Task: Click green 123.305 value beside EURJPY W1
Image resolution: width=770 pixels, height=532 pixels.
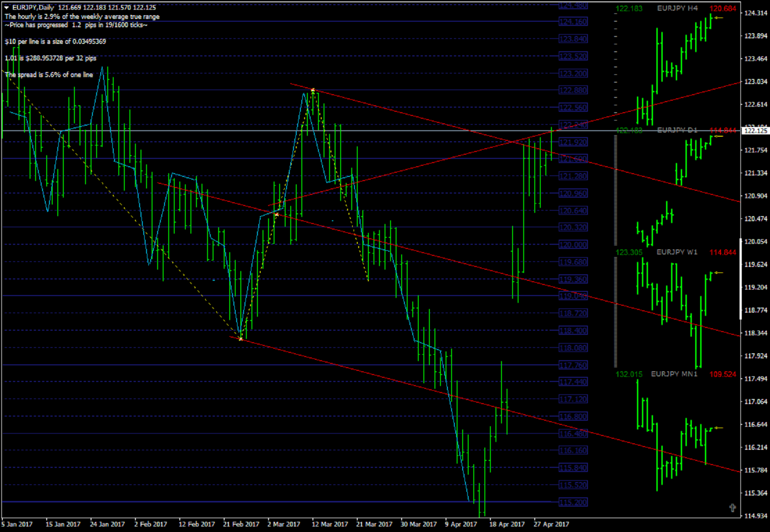Action: point(629,252)
